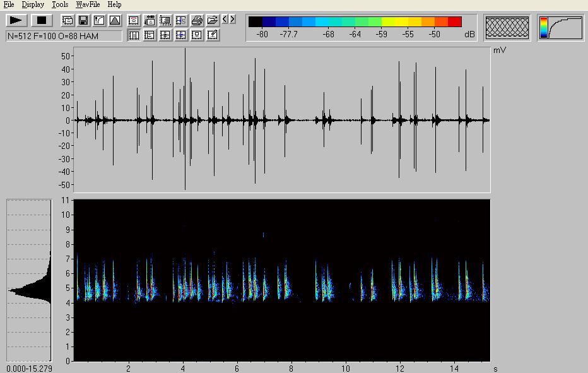Click the right arrow toolbar button

point(232,20)
